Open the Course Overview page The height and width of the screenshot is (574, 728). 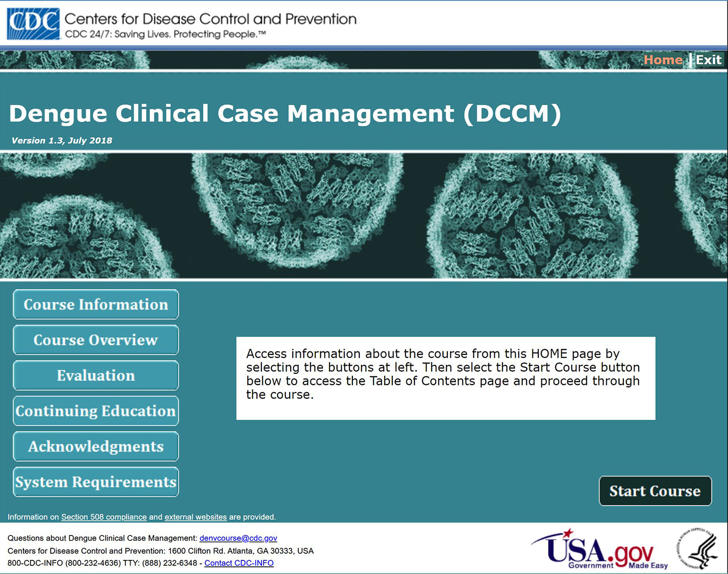pyautogui.click(x=96, y=340)
